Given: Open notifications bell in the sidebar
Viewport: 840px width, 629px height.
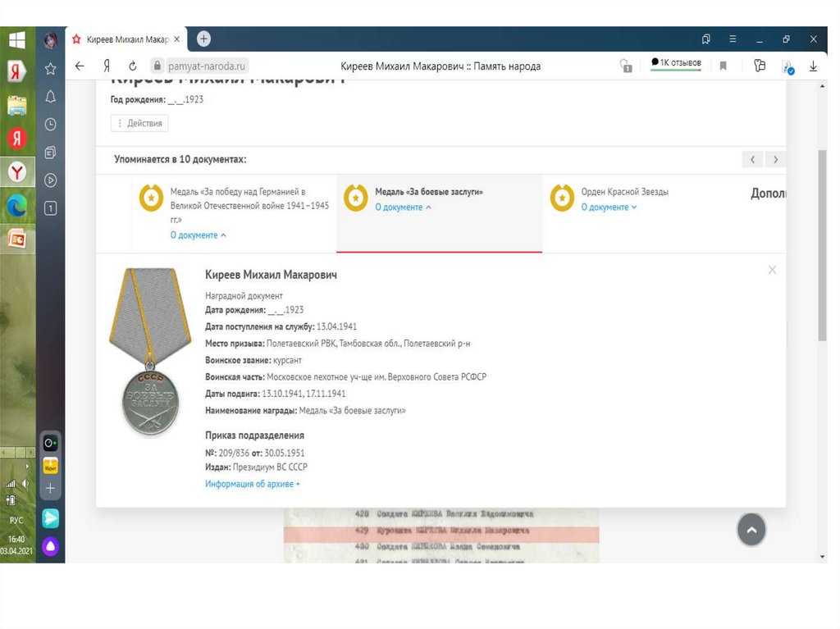Looking at the screenshot, I should click(50, 97).
